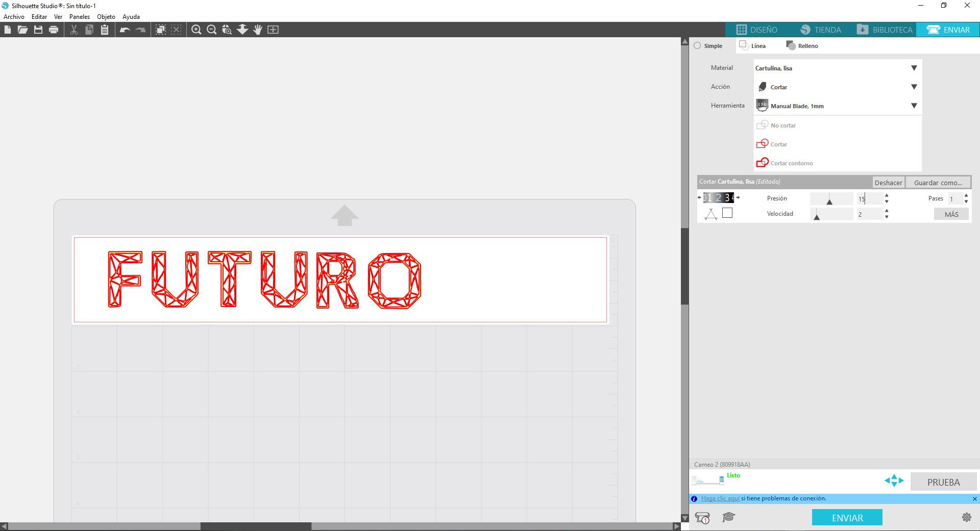Decrease the Presión value with down arrow
Image resolution: width=980 pixels, height=531 pixels.
pyautogui.click(x=887, y=201)
